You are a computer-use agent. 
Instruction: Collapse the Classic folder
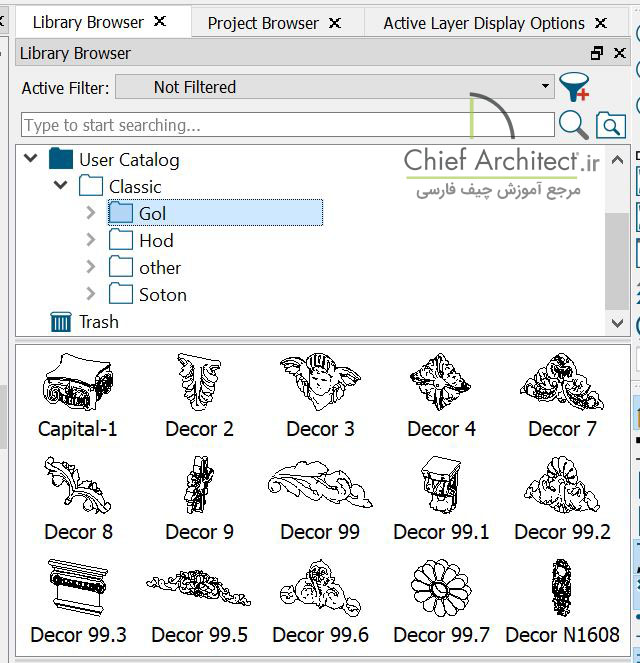[x=61, y=186]
